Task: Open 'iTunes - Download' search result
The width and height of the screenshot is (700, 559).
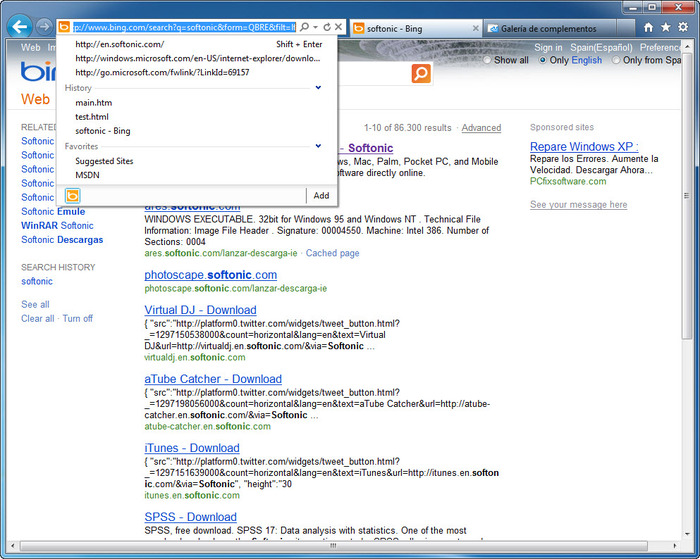Action: 191,448
